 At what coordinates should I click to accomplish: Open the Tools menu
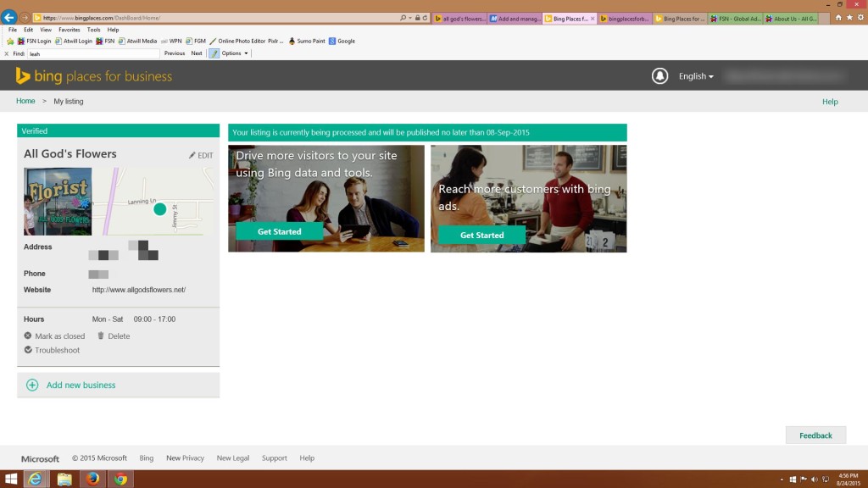click(93, 30)
